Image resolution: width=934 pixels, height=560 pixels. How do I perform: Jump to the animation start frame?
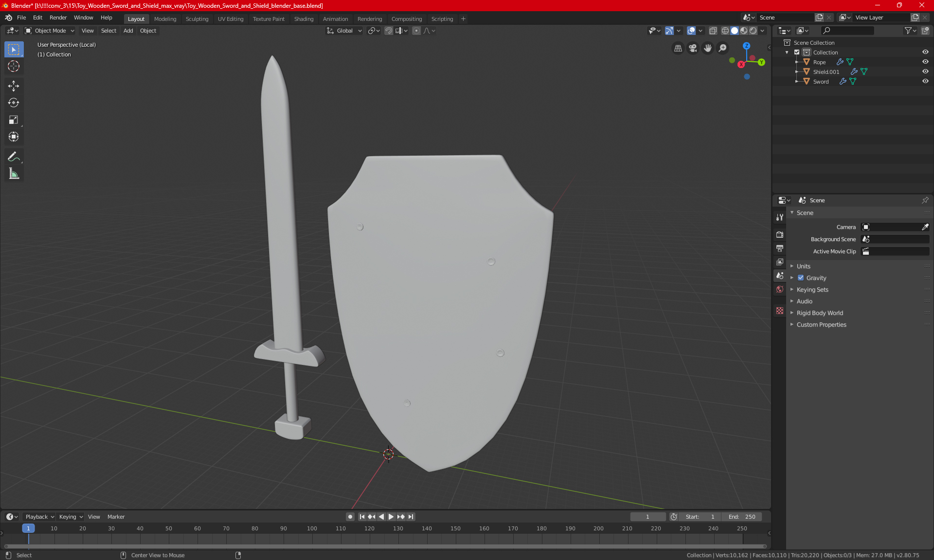coord(362,517)
